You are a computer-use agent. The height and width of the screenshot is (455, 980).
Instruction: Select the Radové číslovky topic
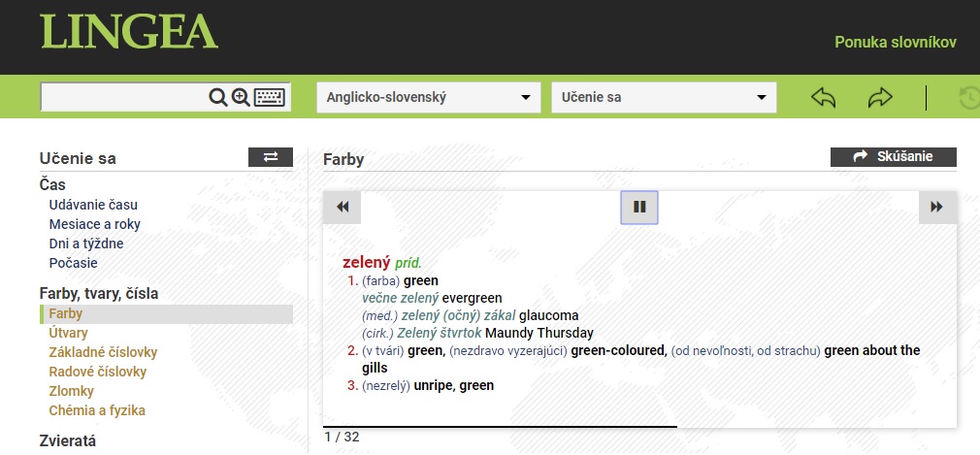(97, 372)
